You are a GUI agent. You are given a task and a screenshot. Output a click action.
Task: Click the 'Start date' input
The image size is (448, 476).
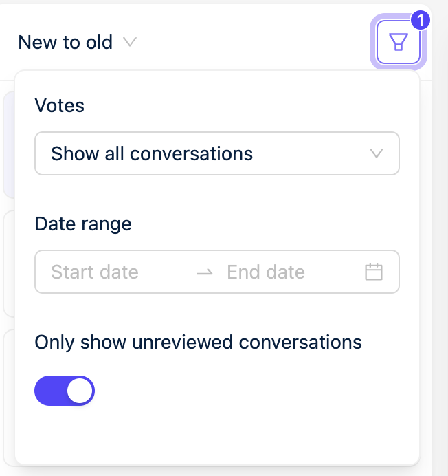(x=95, y=272)
